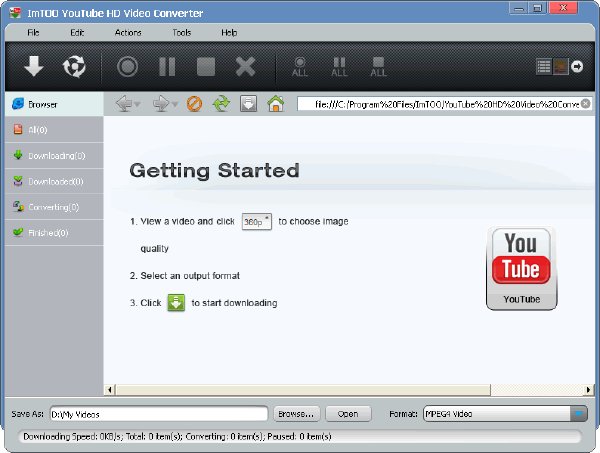Click the 360p quality button
This screenshot has height=453, width=600.
pyautogui.click(x=257, y=222)
